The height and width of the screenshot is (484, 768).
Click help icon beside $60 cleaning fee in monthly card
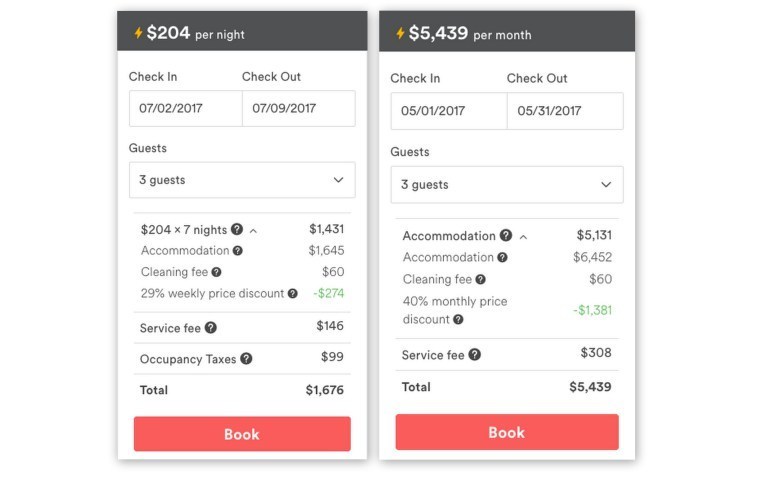click(x=481, y=280)
